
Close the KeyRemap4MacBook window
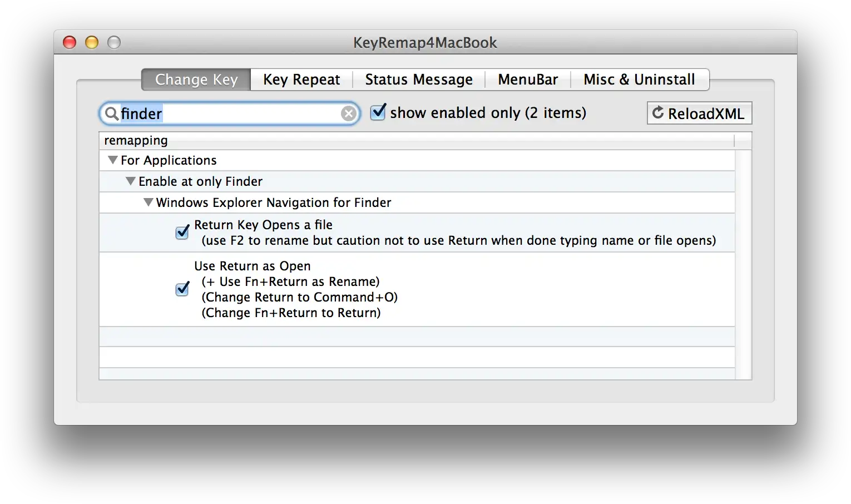pyautogui.click(x=70, y=42)
